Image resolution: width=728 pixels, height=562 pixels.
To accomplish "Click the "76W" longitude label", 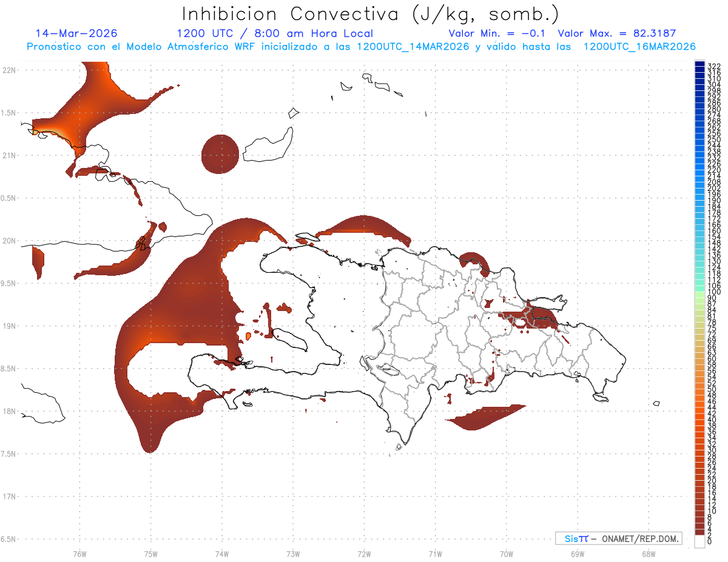I will [x=79, y=554].
